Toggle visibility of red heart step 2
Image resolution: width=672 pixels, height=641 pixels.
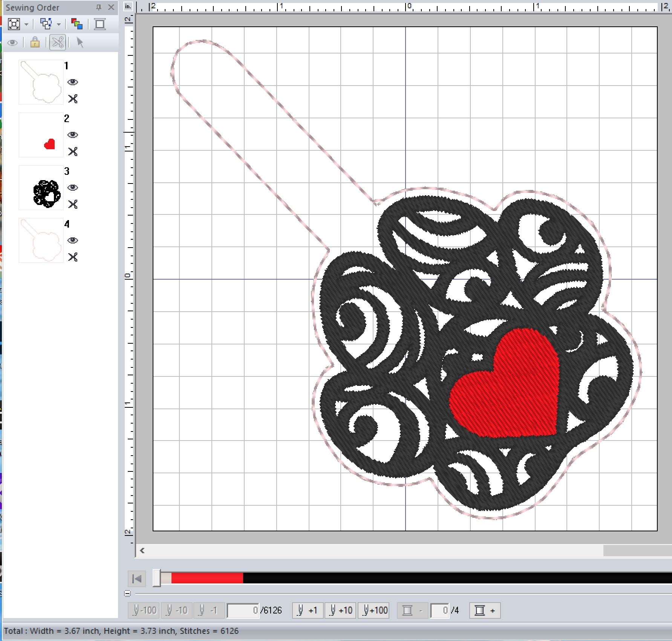(x=72, y=135)
